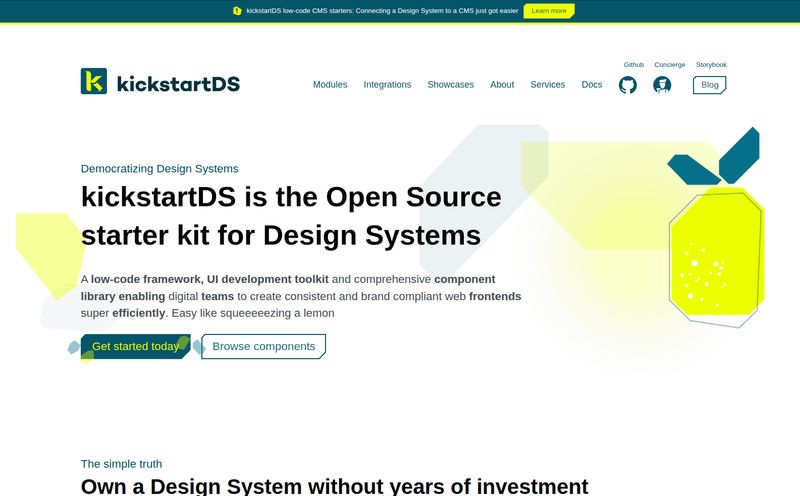Click the Github label above the icon
This screenshot has height=496, width=800.
click(634, 65)
